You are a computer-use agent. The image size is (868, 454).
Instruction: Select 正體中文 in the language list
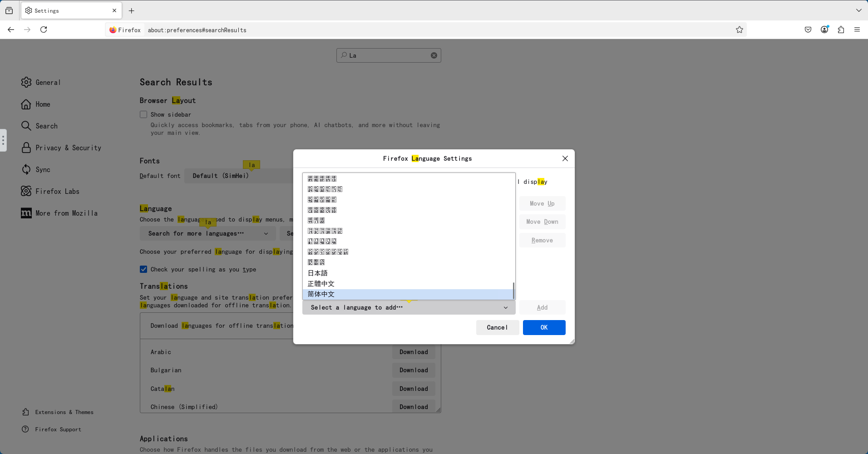[x=408, y=283]
